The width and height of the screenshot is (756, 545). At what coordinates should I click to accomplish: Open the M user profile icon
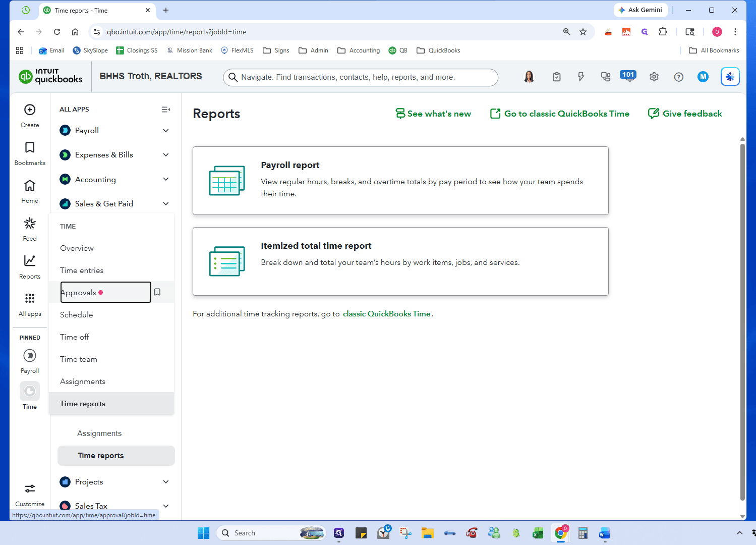pyautogui.click(x=703, y=77)
